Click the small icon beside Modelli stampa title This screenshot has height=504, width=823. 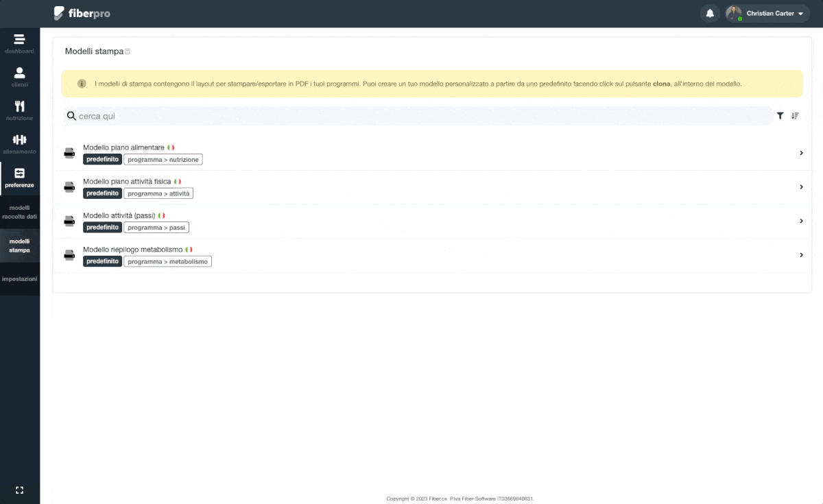[128, 51]
